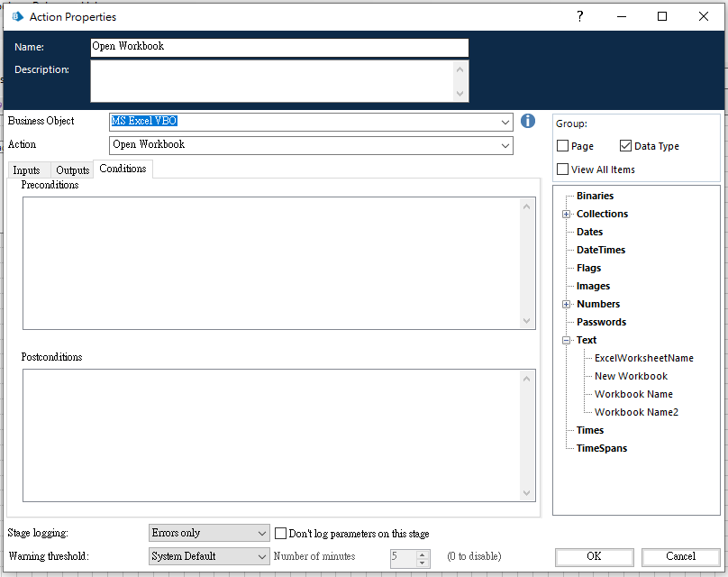This screenshot has height=577, width=728.
Task: Select the Collections tree item
Action: coord(602,215)
